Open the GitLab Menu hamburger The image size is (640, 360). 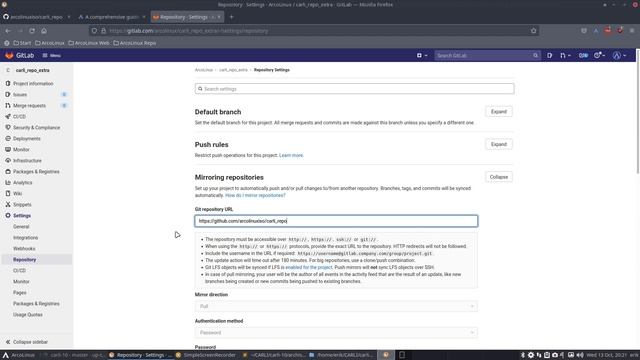pyautogui.click(x=51, y=56)
